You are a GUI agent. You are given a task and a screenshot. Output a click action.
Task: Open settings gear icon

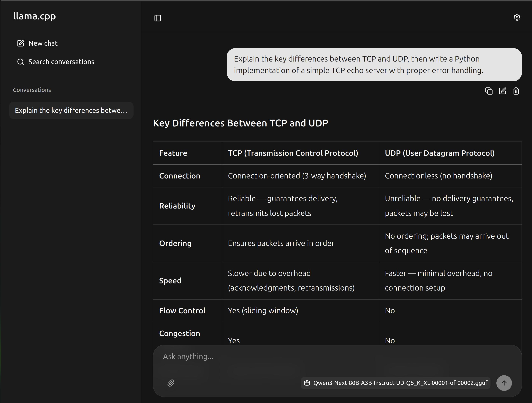pyautogui.click(x=517, y=17)
